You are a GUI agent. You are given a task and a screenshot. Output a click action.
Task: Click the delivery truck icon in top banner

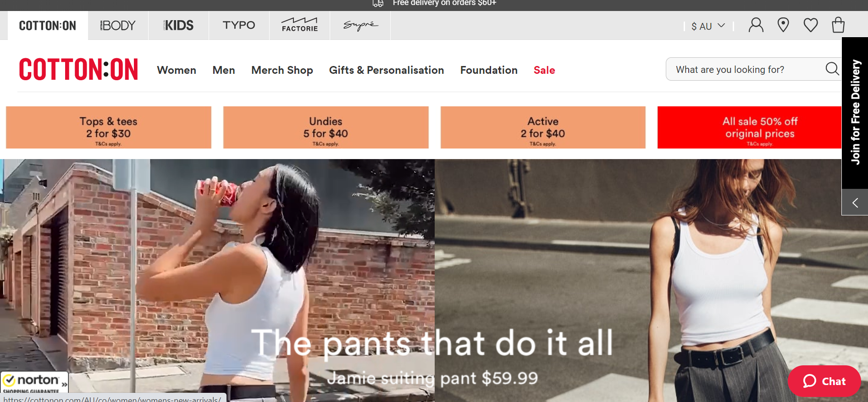coord(378,3)
